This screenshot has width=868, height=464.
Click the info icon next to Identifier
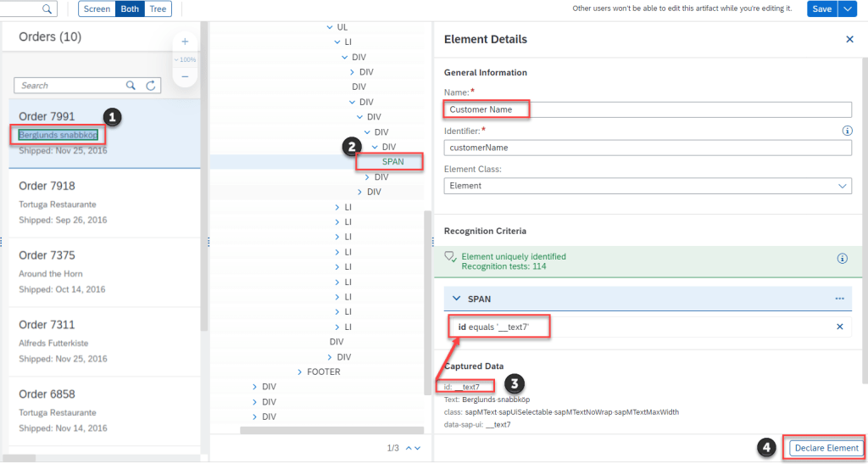(846, 131)
